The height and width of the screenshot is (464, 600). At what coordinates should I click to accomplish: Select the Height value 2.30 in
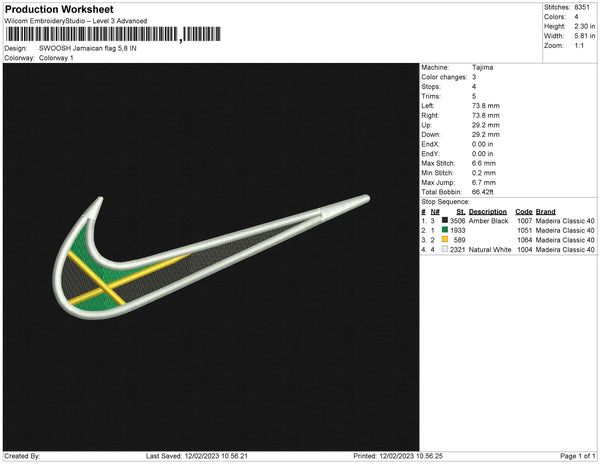584,26
